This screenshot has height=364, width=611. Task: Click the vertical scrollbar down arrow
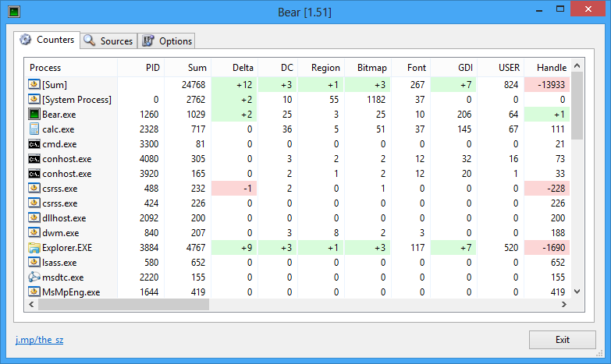click(x=577, y=292)
